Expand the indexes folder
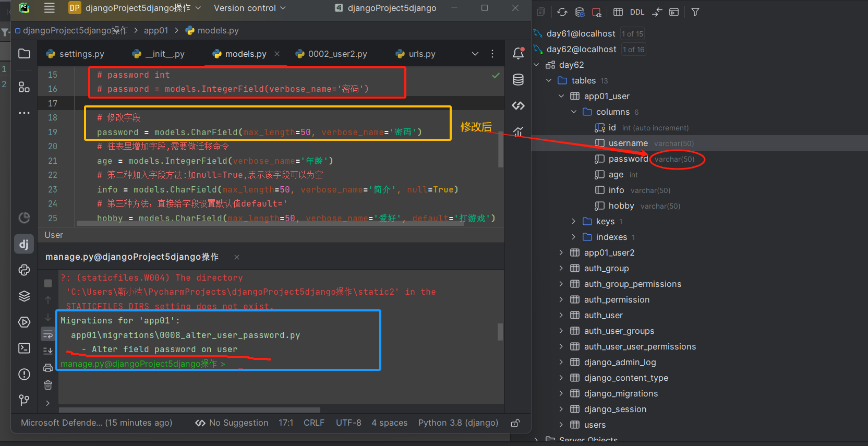Image resolution: width=868 pixels, height=446 pixels. pos(574,237)
